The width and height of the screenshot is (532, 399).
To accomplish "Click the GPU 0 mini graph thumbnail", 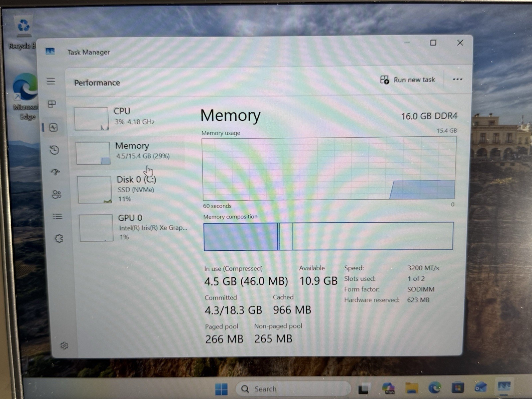I will [x=96, y=228].
